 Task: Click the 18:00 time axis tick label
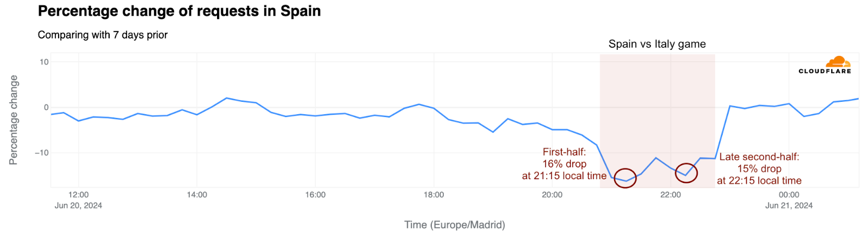pyautogui.click(x=433, y=195)
